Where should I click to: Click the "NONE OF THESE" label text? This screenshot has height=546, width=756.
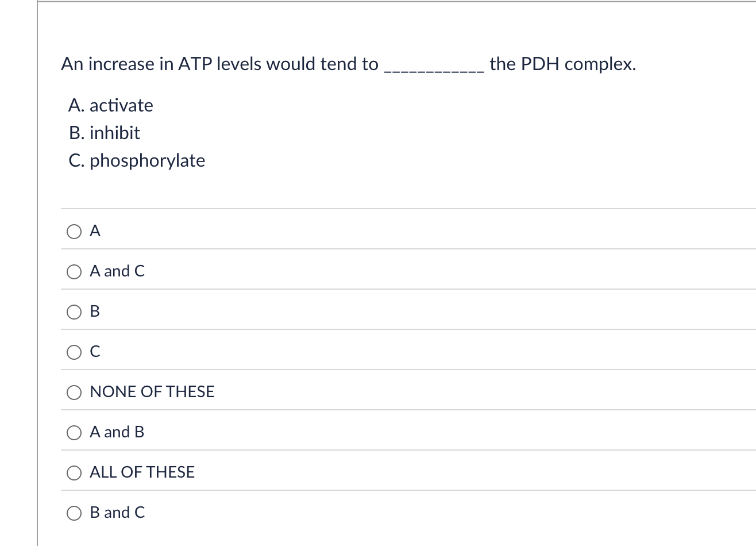[x=152, y=392]
